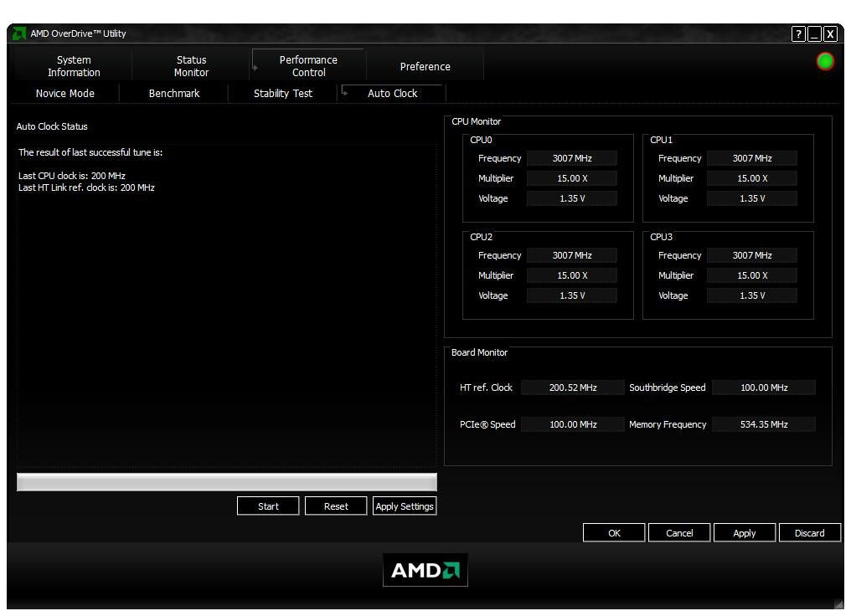Click the AMD logo in the title bar
851x616 pixels.
19,34
